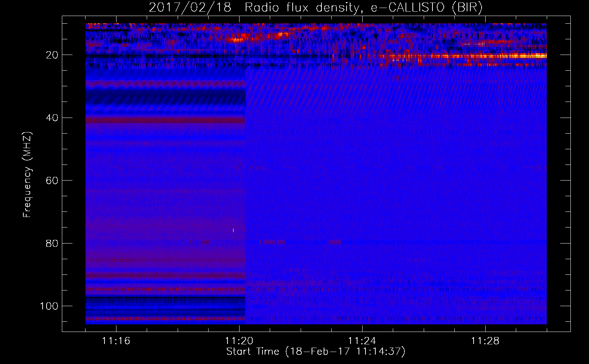Click the "20" frequency tick label
This screenshot has height=364, width=589.
pyautogui.click(x=52, y=55)
